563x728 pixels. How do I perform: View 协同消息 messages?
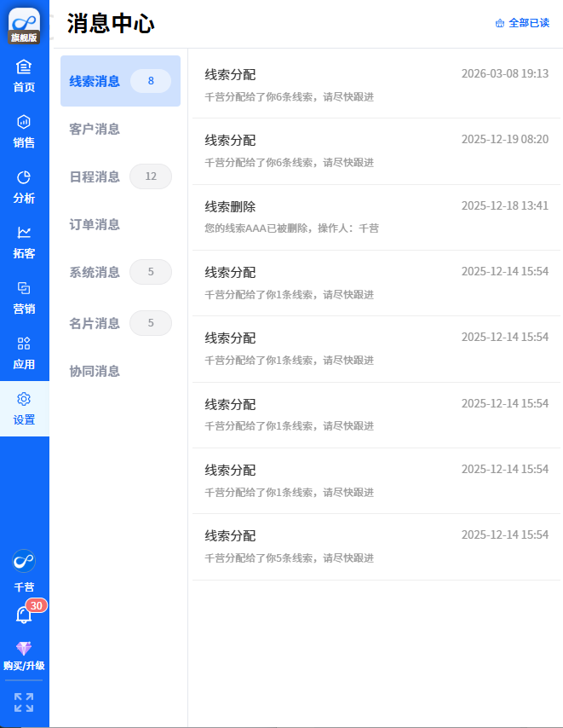(95, 371)
